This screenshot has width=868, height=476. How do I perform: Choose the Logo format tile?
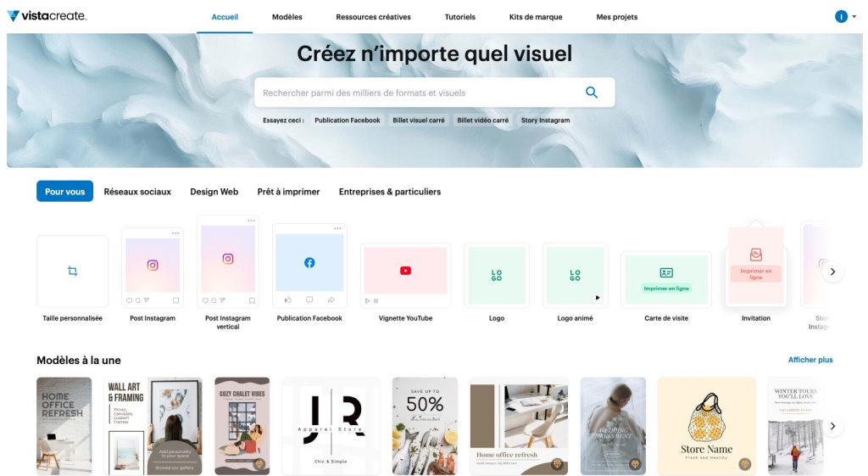(497, 276)
